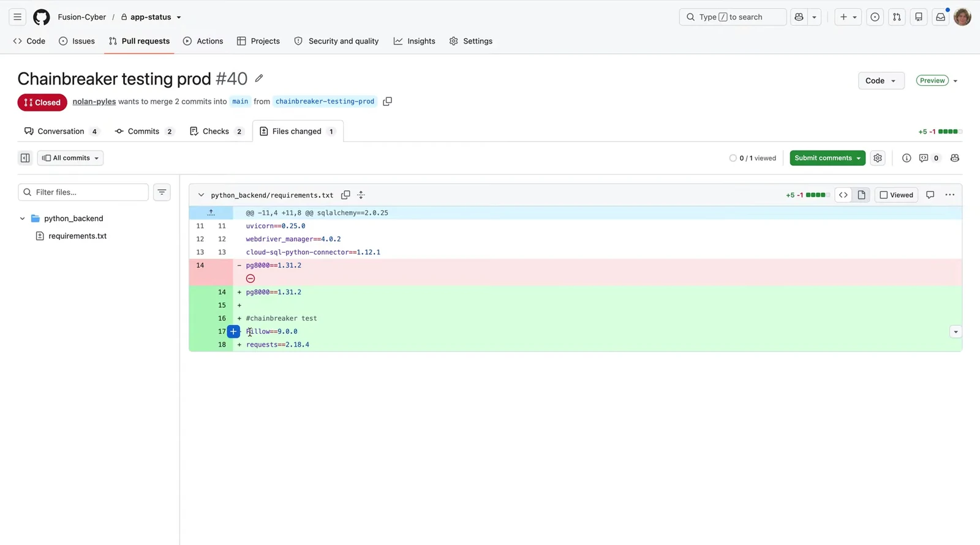The width and height of the screenshot is (980, 545).
Task: Open the nolan-pyles user profile link
Action: [94, 102]
